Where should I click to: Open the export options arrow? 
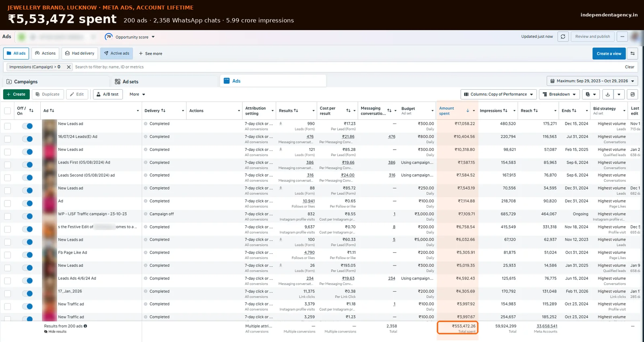pos(619,94)
